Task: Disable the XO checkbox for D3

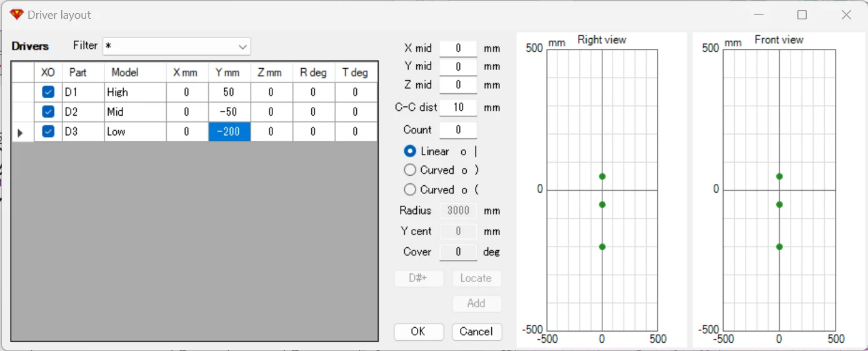Action: [x=48, y=131]
